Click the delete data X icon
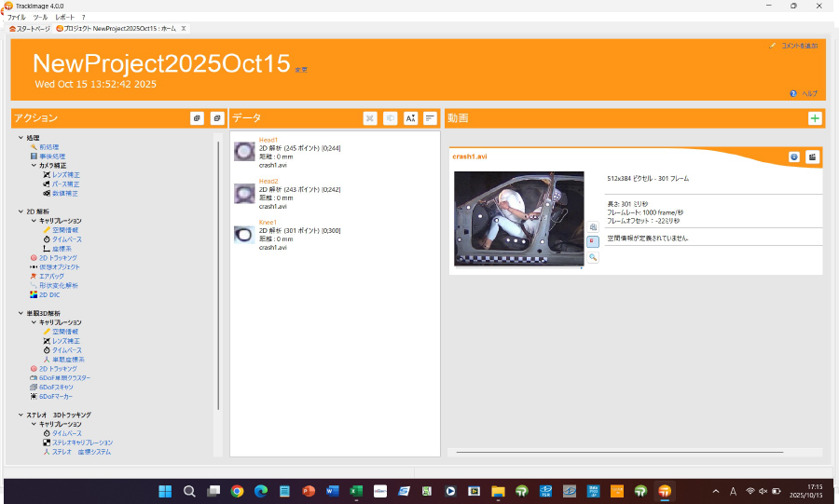 370,118
